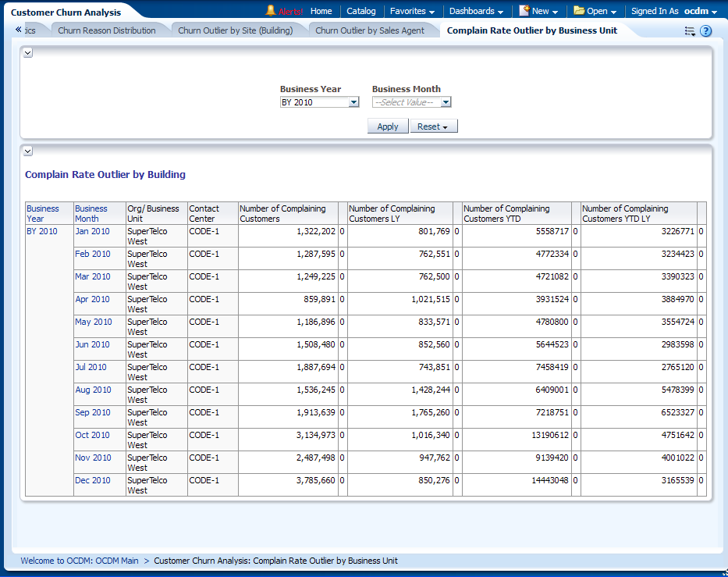Switch to Churn Outlier by Sales Agent tab
This screenshot has height=577, width=728.
[370, 30]
